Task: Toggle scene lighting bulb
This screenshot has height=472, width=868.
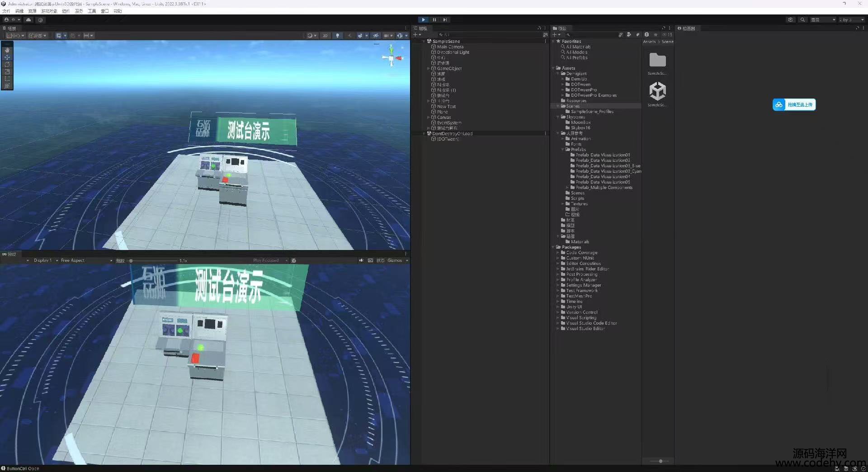Action: click(x=337, y=35)
